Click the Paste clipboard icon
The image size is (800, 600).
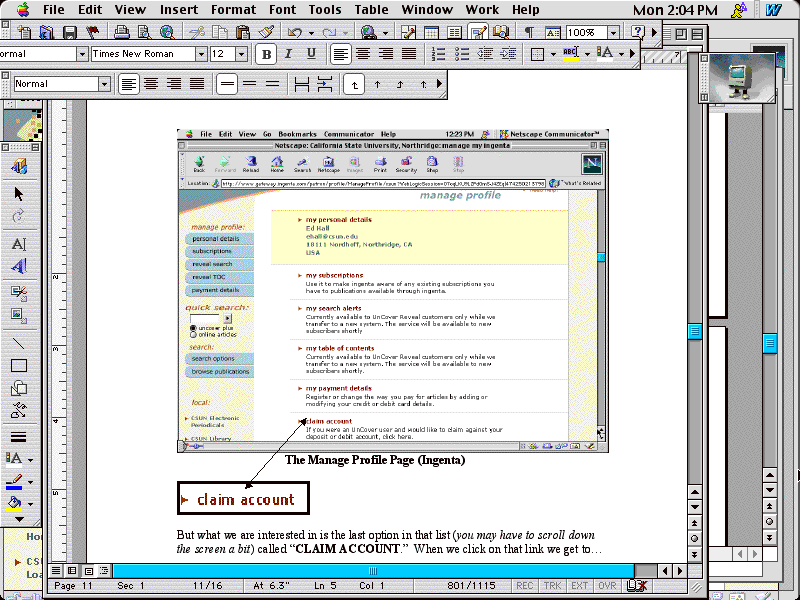[243, 33]
